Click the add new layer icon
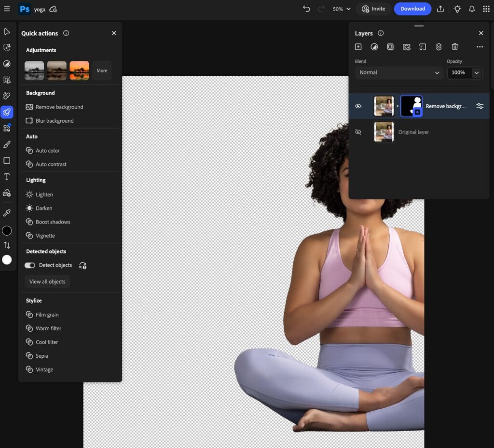Viewport: 494px width, 448px height. (358, 47)
